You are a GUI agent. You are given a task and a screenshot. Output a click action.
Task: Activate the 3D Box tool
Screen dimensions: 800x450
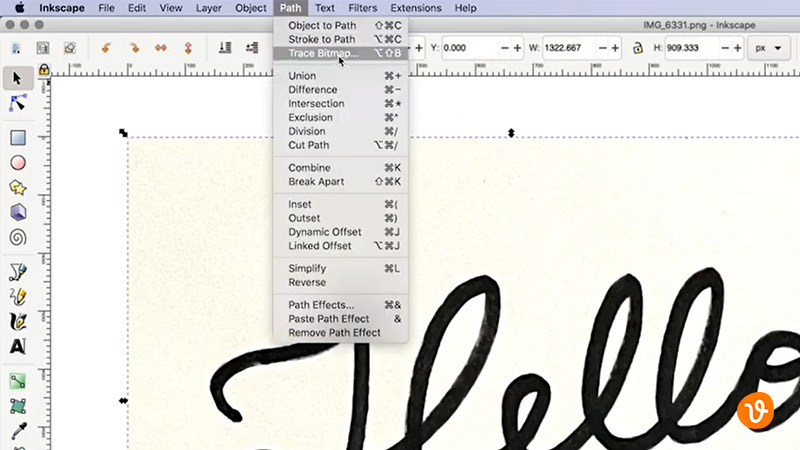coord(18,212)
